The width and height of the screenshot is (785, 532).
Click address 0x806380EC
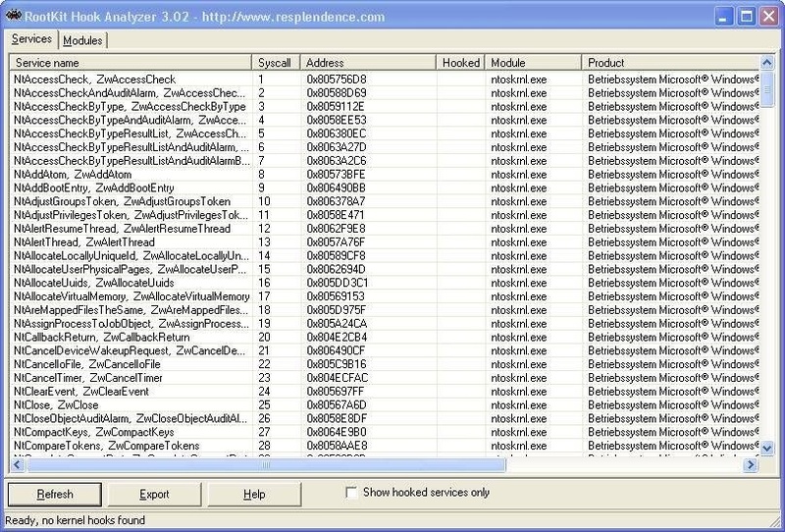[x=337, y=133]
